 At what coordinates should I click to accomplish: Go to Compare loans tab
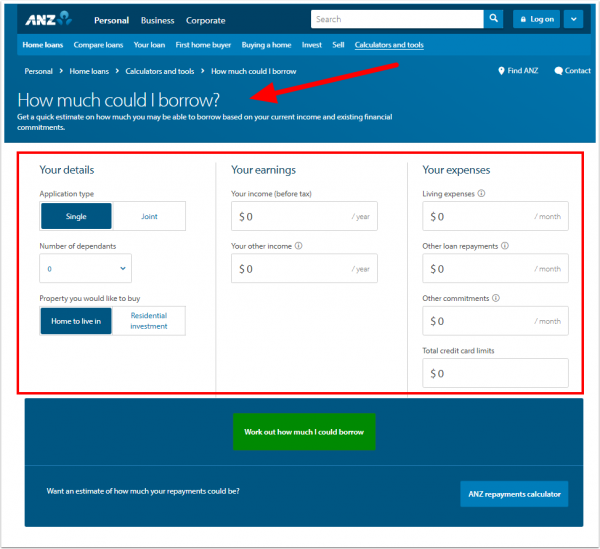98,45
